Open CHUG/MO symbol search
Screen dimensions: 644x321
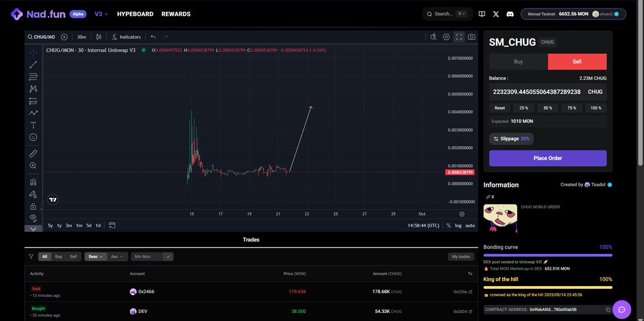(x=42, y=37)
